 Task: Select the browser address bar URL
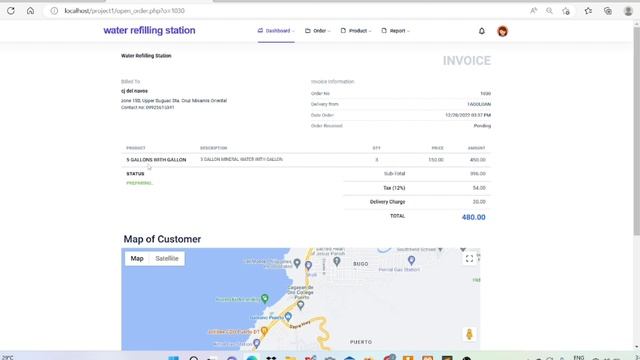(124, 11)
